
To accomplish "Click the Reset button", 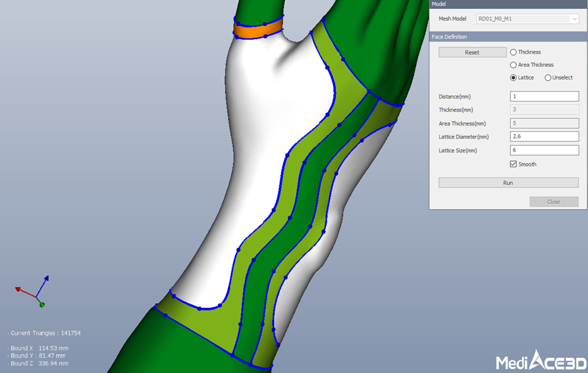I will pyautogui.click(x=472, y=52).
